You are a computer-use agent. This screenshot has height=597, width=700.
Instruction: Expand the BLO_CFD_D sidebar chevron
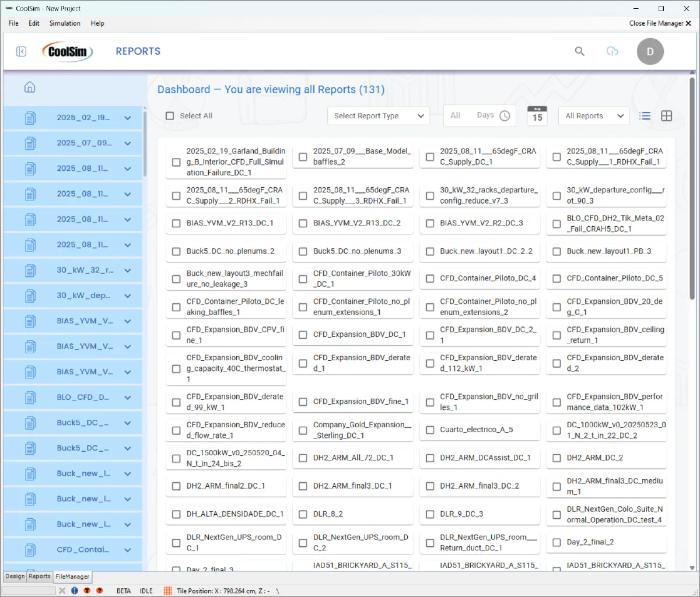[x=127, y=398]
